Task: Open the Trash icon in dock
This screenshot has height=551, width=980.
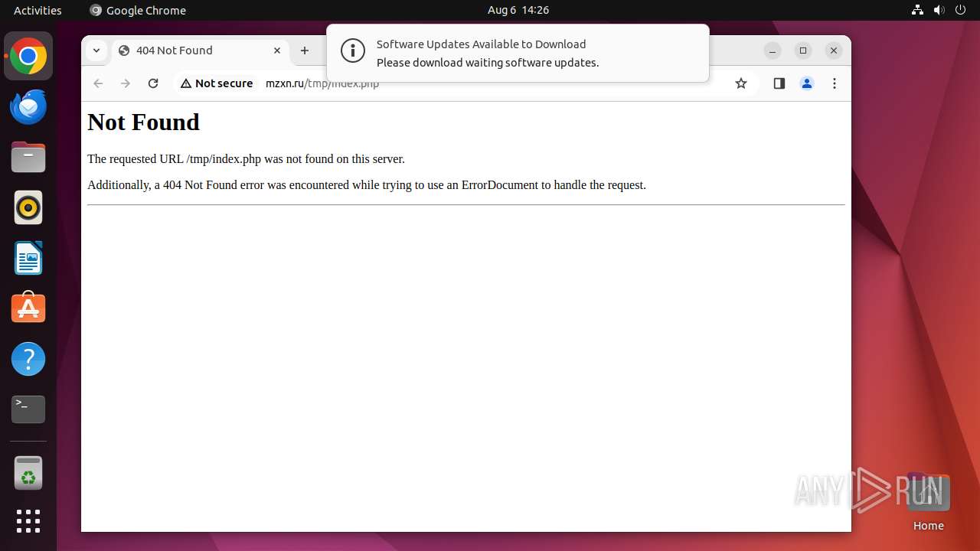Action: pyautogui.click(x=28, y=474)
